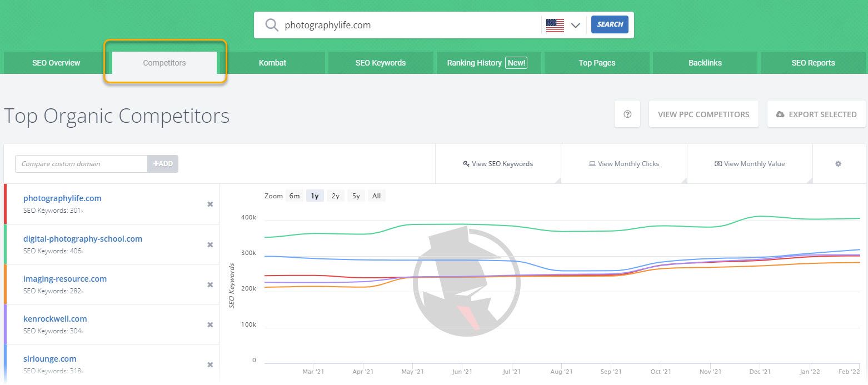Set chart zoom to 5y
868x385 pixels.
click(356, 196)
